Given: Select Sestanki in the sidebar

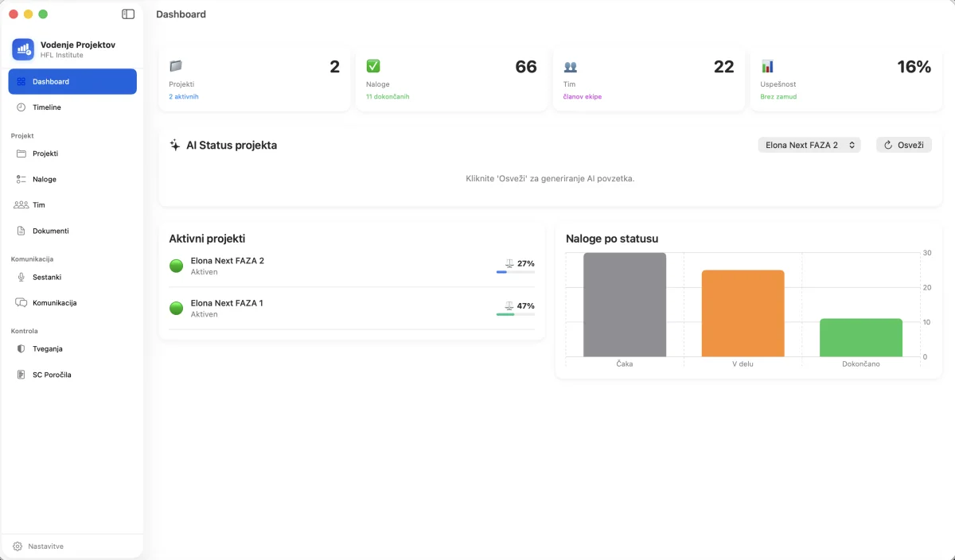Looking at the screenshot, I should [72, 278].
